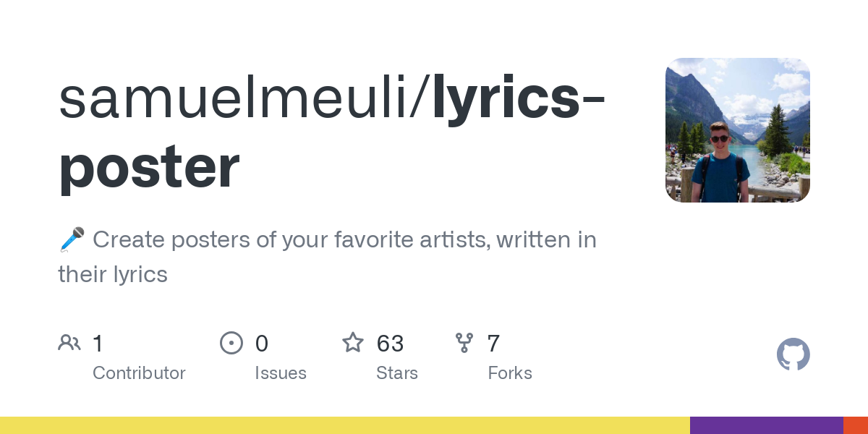Click the contributors people icon
Image resolution: width=868 pixels, height=434 pixels.
[69, 343]
